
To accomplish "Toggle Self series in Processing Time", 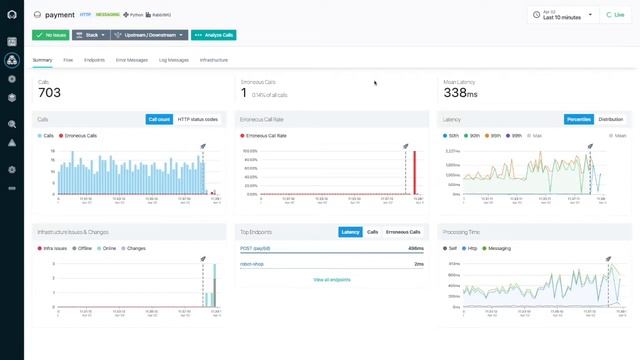I will pos(450,248).
